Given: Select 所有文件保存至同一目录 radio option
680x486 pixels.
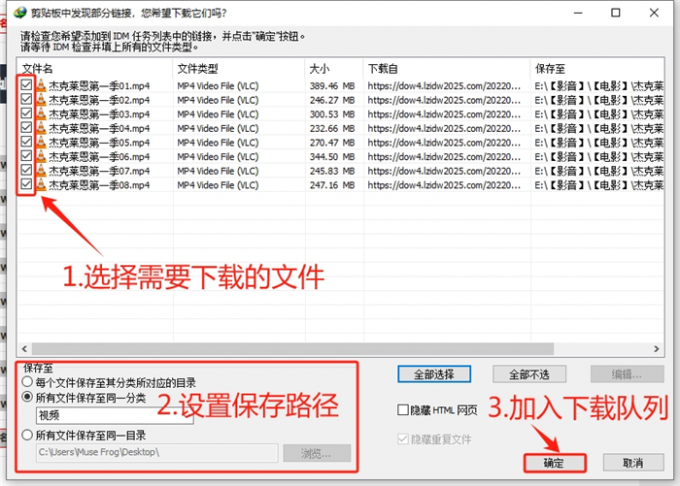Looking at the screenshot, I should coord(27,435).
